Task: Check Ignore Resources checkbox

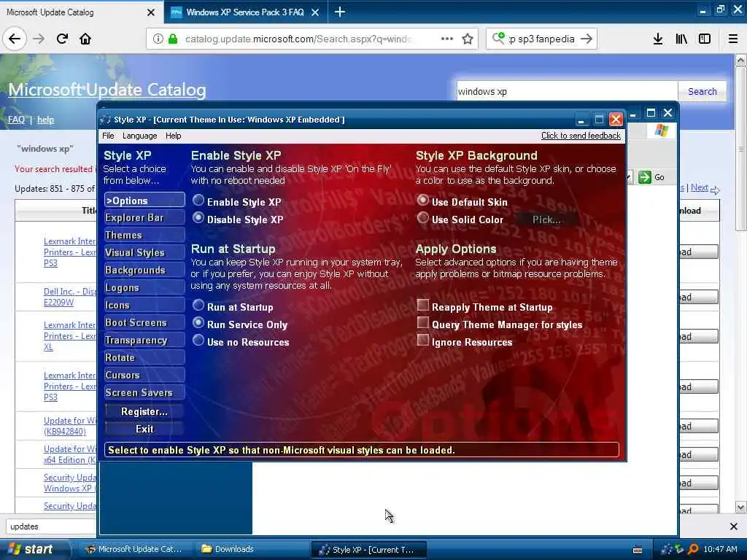Action: click(x=422, y=341)
